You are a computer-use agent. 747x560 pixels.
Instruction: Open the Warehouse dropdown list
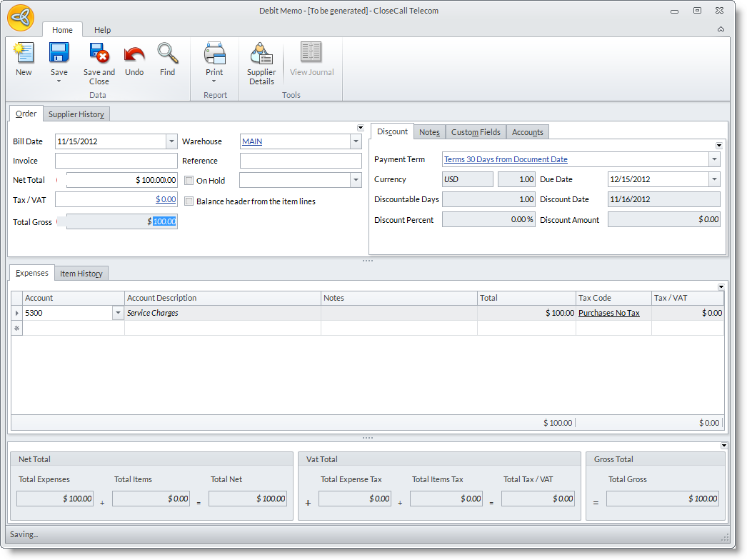pos(356,141)
